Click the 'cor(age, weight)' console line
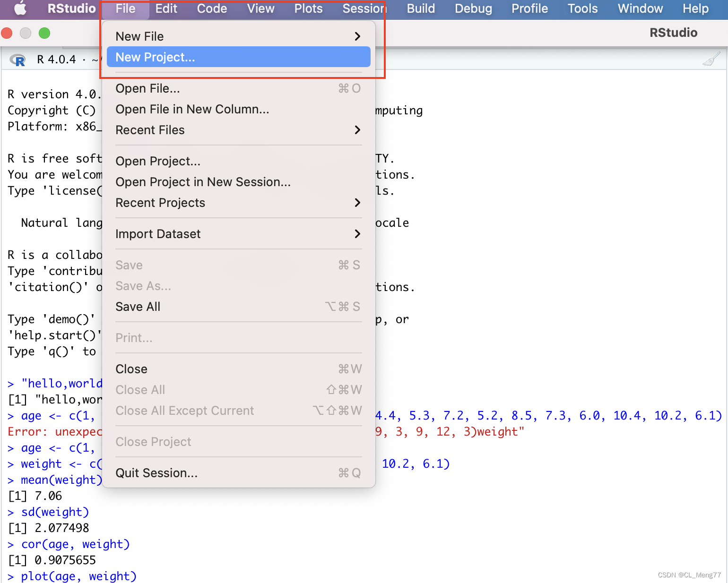 tap(75, 544)
